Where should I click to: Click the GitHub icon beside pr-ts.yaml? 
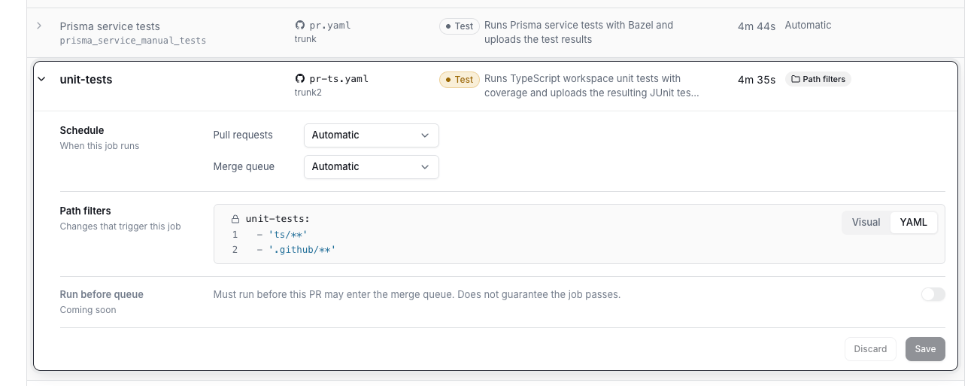[300, 79]
